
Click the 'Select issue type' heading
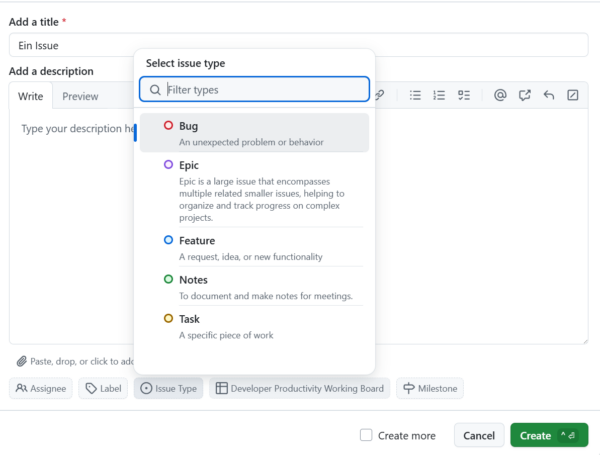185,63
